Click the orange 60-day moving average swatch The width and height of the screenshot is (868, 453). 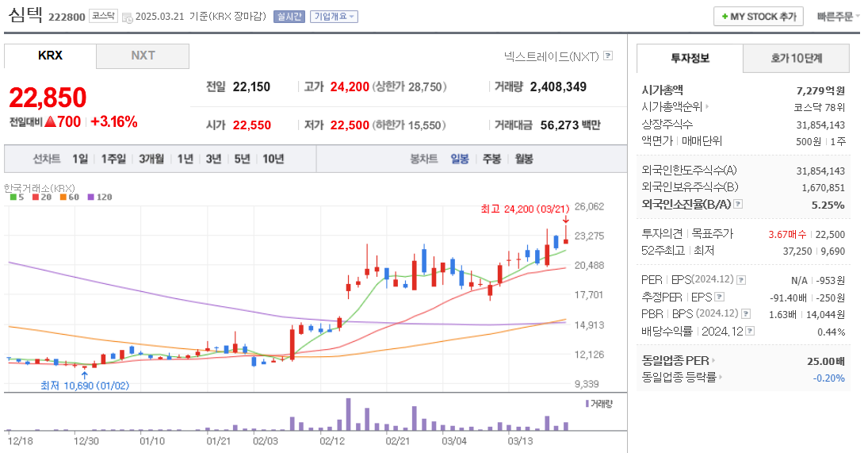[63, 198]
